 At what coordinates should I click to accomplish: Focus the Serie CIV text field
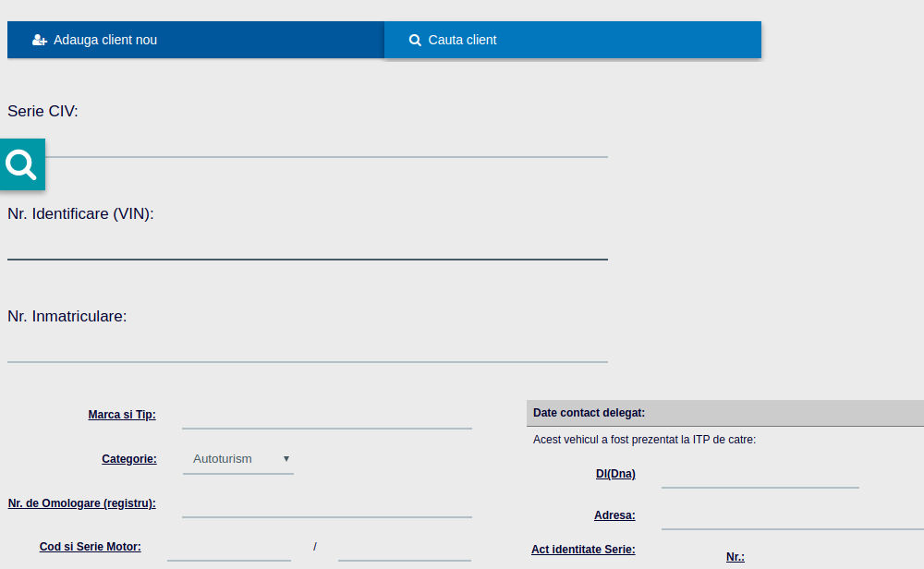[x=323, y=144]
